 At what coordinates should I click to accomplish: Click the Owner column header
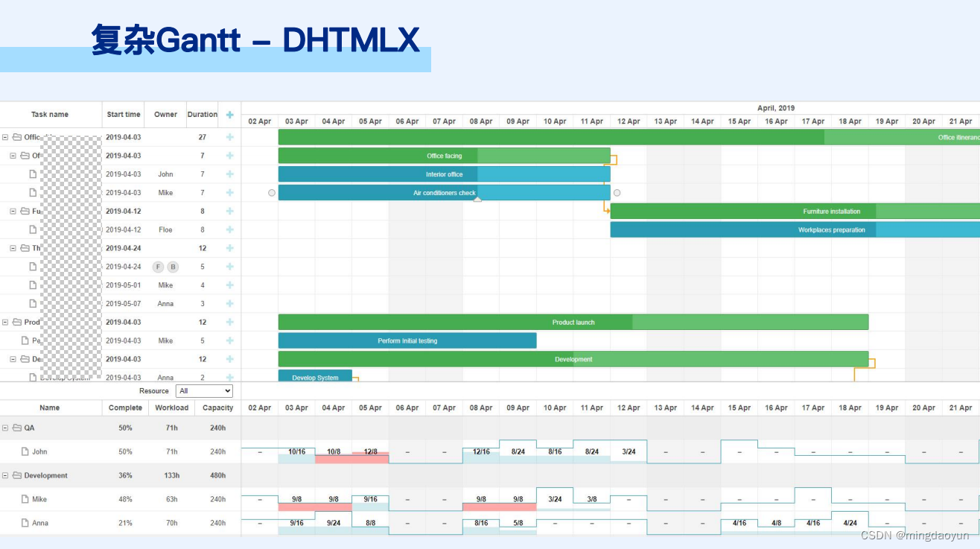165,115
